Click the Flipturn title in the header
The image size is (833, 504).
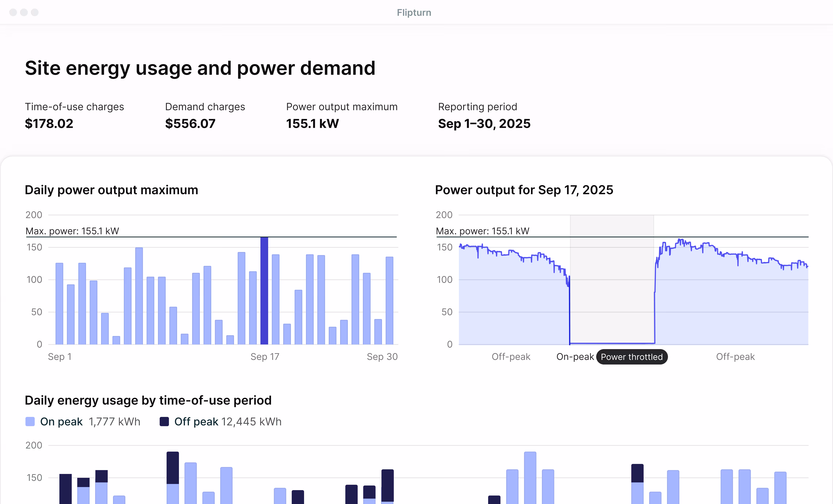coord(414,13)
